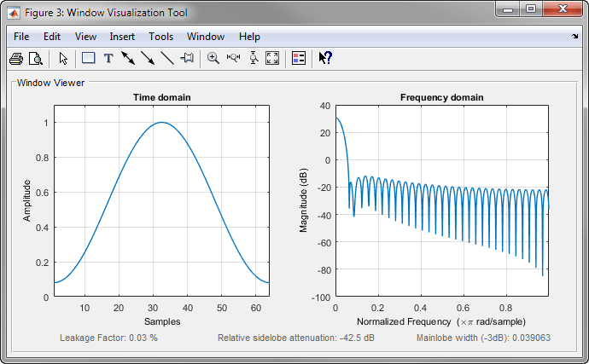Viewport: 589px width, 364px height.
Task: Enable the Zoom X-axis tool
Action: coord(233,58)
